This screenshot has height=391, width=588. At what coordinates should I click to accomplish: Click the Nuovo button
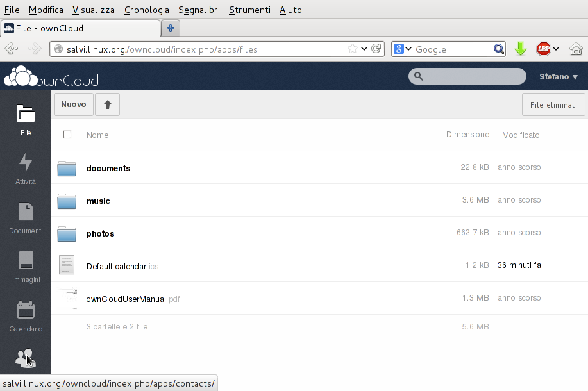[74, 104]
